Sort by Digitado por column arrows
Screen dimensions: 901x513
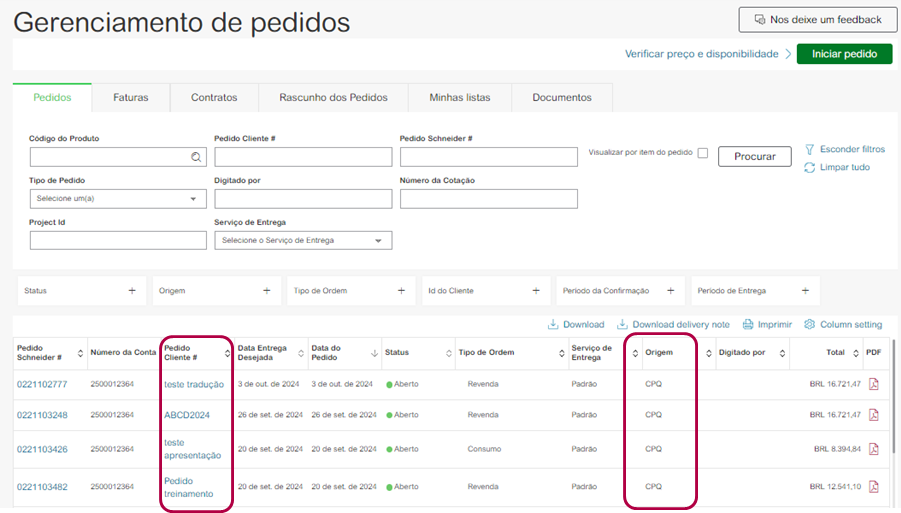click(782, 353)
